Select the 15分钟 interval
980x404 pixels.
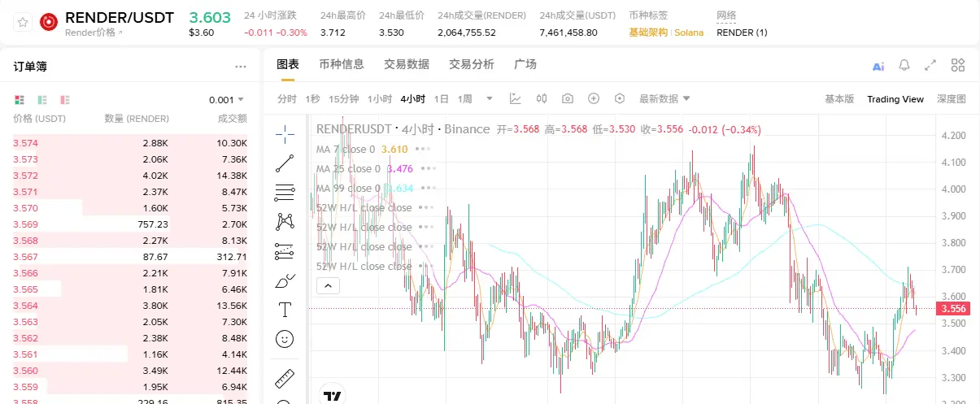click(x=343, y=99)
